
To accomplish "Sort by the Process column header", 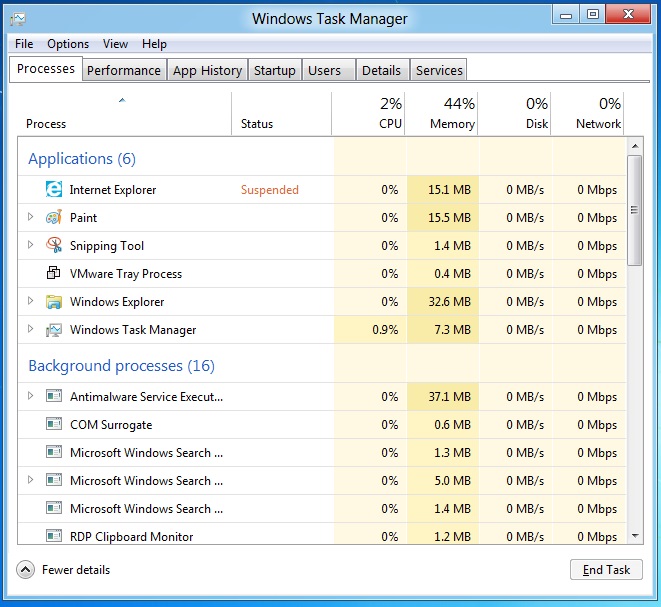I will point(124,114).
